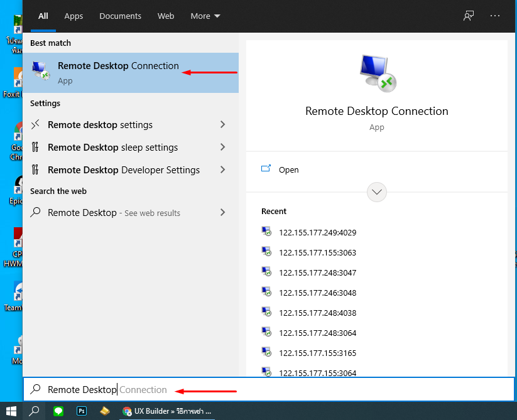Image resolution: width=517 pixels, height=420 pixels.
Task: Connect to recent 122.155.177.248:3064
Action: pyautogui.click(x=317, y=333)
